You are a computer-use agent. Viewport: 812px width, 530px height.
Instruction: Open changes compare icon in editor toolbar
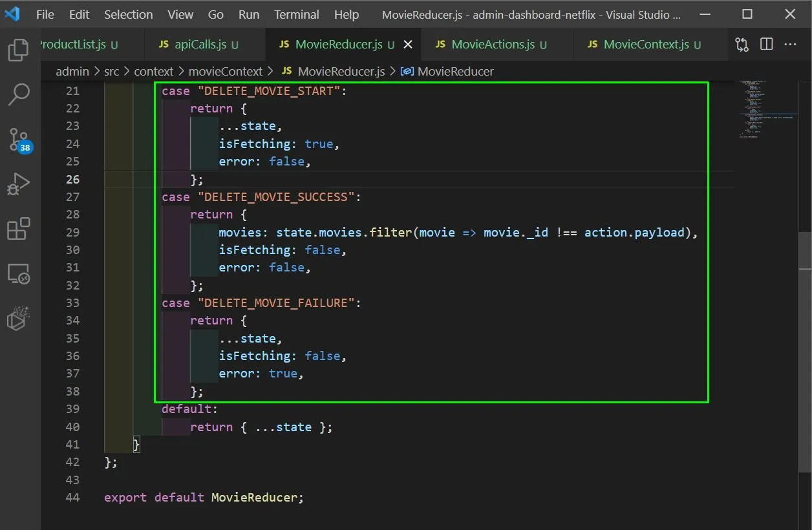coord(742,45)
